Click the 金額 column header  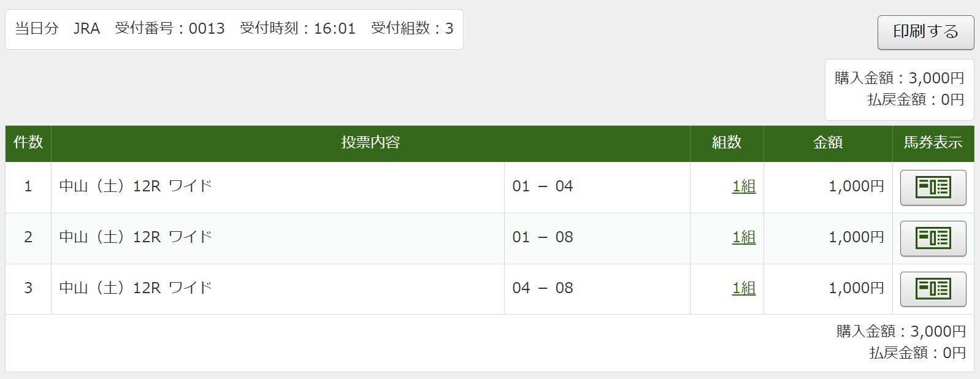point(828,143)
